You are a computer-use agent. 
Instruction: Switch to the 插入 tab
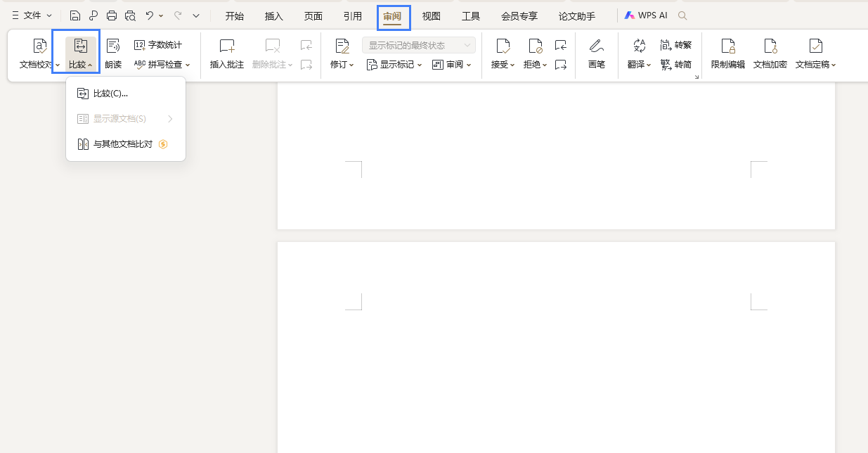click(x=274, y=16)
